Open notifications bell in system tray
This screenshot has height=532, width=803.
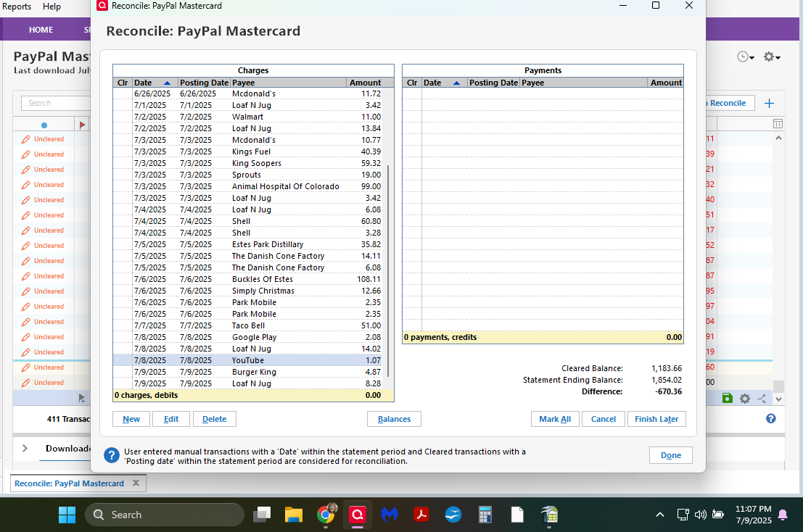coord(783,515)
